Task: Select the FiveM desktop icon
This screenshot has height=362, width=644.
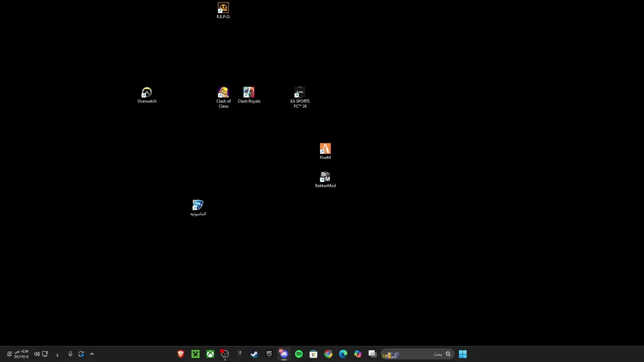Action: point(325,151)
